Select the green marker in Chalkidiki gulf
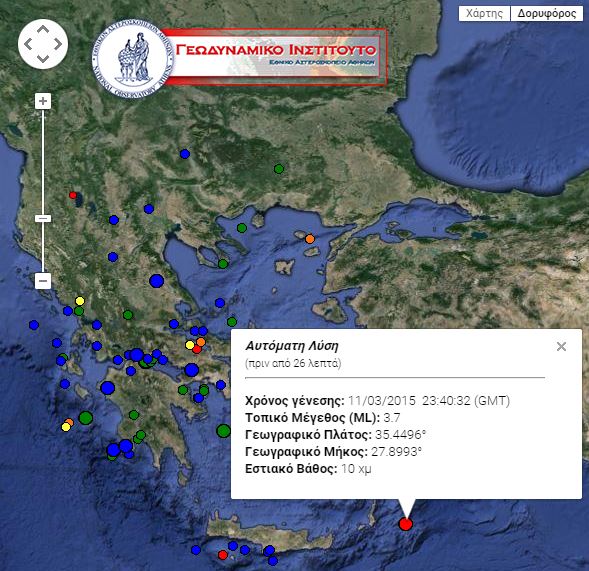This screenshot has width=589, height=571. click(x=242, y=228)
